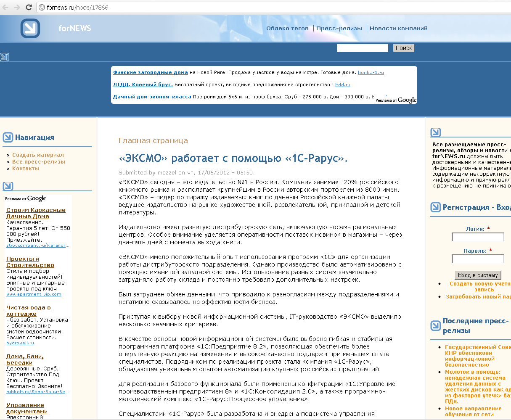Click Реклама от Google label in left sidebar
The width and height of the screenshot is (511, 420).
(x=26, y=198)
